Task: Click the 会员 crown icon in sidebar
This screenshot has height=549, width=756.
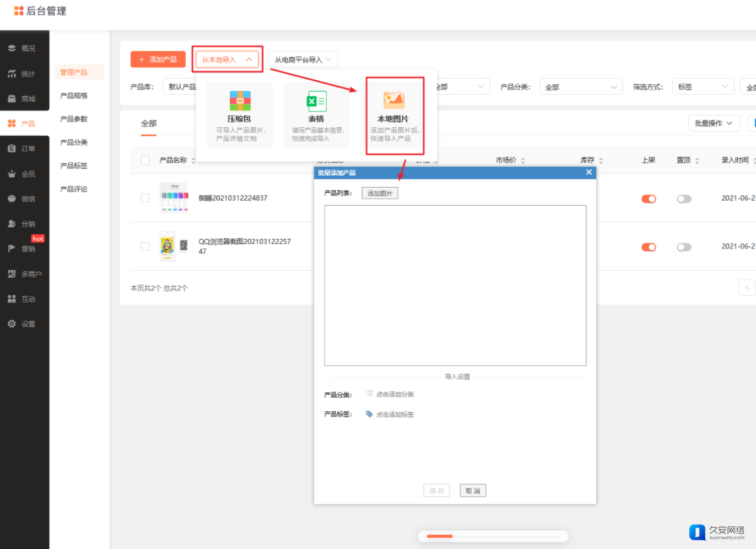Action: pyautogui.click(x=12, y=174)
